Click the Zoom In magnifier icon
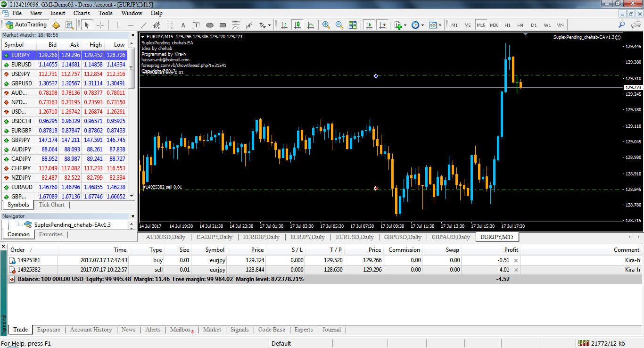Image resolution: width=644 pixels, height=348 pixels. coord(326,25)
